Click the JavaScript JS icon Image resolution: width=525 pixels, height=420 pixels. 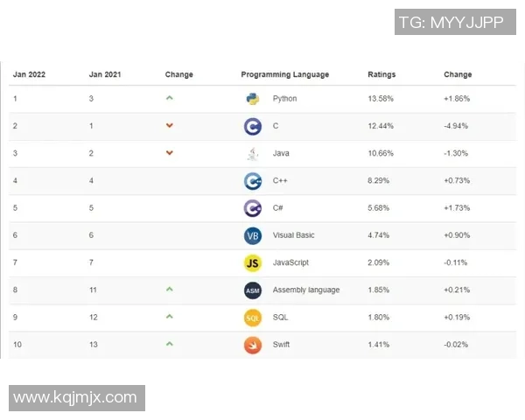[253, 262]
